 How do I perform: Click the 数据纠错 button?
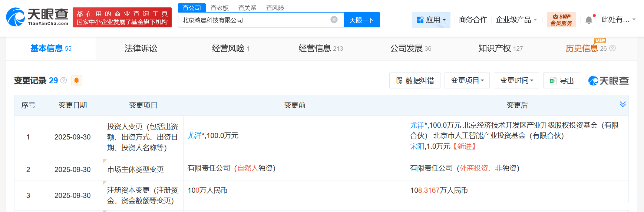415,80
